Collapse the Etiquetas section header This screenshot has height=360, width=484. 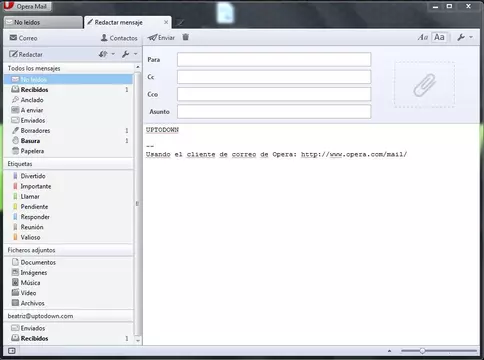pyautogui.click(x=68, y=164)
